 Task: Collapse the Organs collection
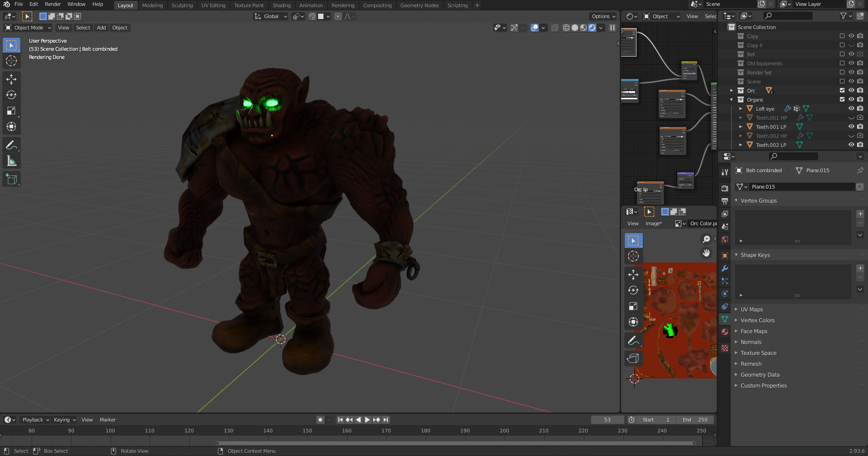click(x=731, y=100)
